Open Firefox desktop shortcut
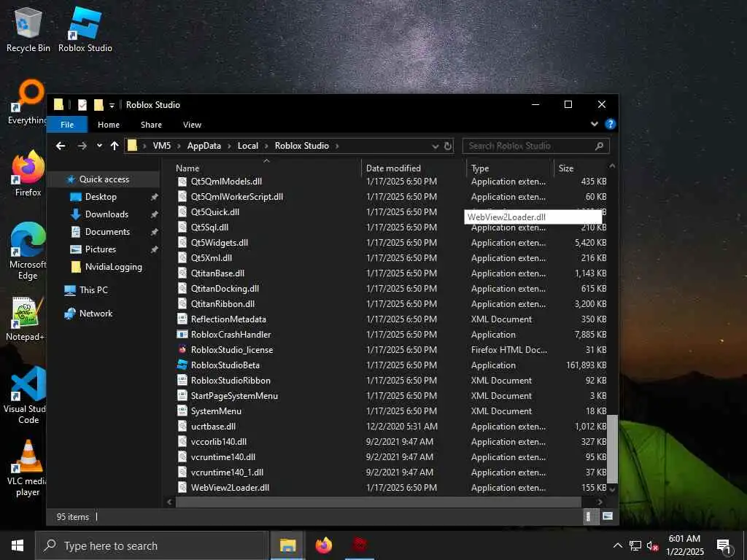 click(28, 174)
